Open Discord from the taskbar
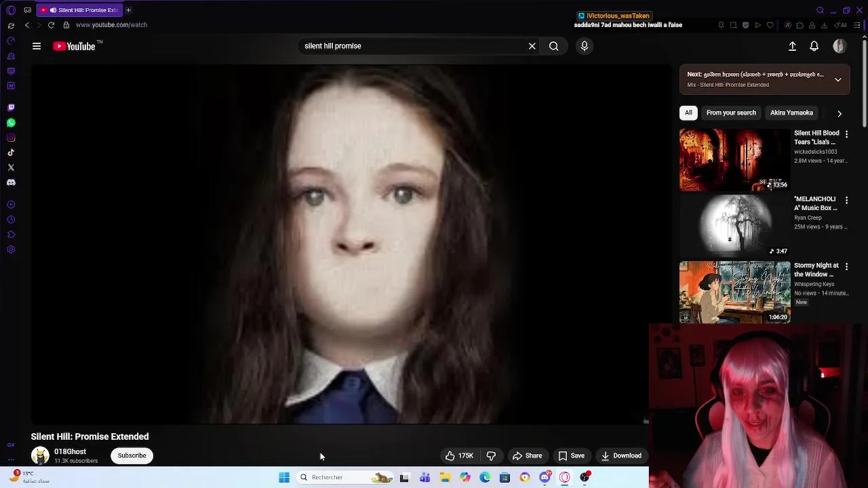868x488 pixels. (x=545, y=477)
